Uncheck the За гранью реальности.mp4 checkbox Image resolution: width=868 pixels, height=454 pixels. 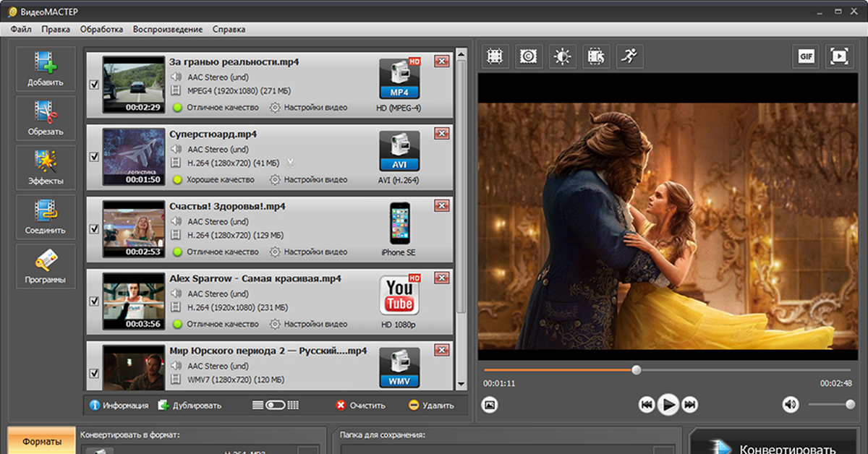(93, 85)
